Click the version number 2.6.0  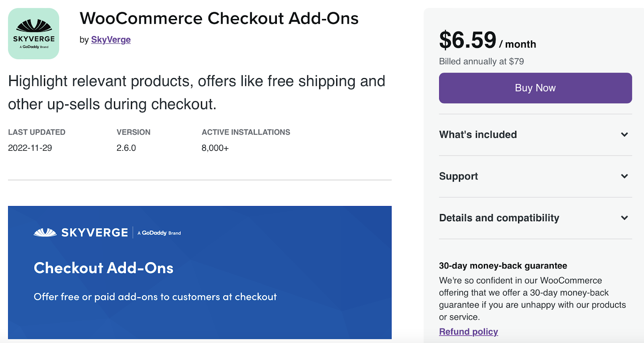[x=126, y=148]
